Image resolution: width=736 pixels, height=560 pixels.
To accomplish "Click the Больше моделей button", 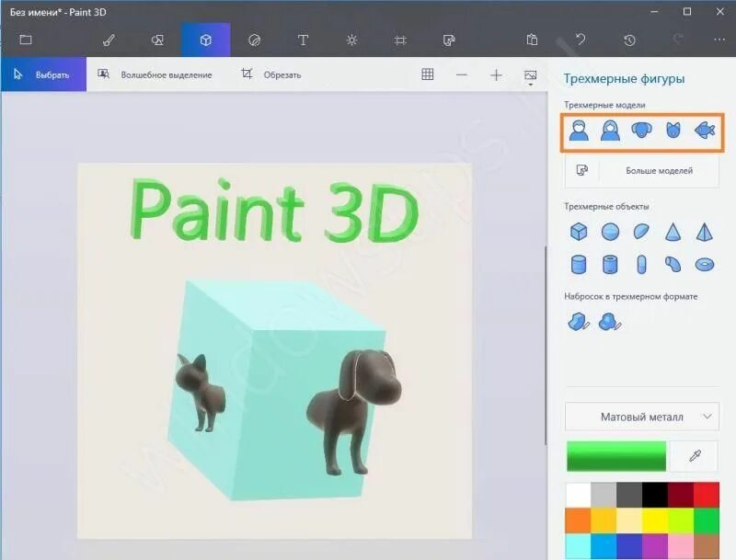I will tap(641, 171).
